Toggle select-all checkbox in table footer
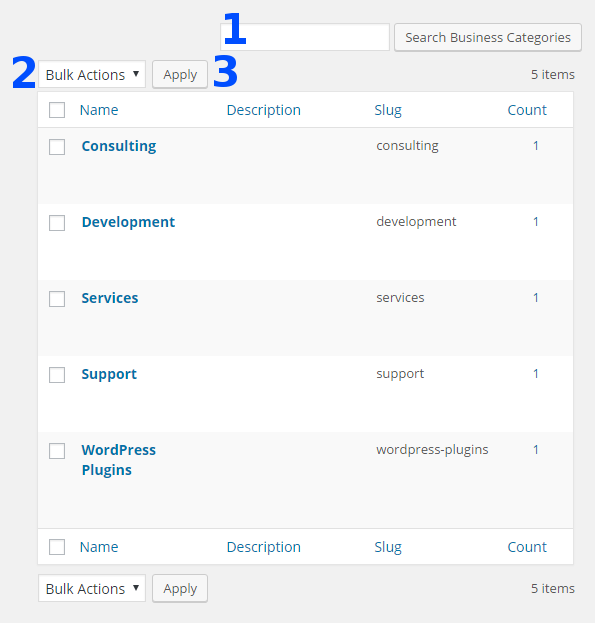Image resolution: width=595 pixels, height=623 pixels. (x=57, y=547)
